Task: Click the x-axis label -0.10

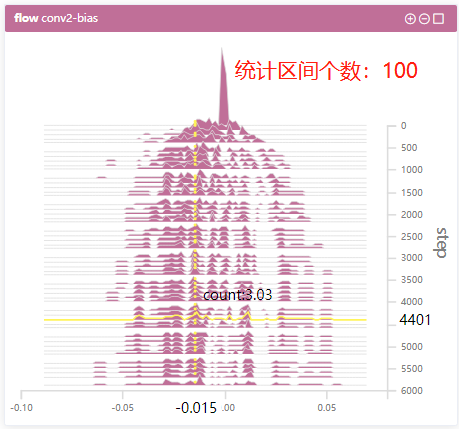Action: point(22,408)
